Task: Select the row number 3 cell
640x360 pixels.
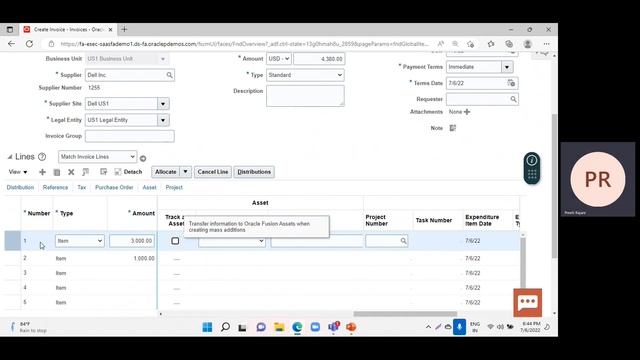Action: [25, 273]
